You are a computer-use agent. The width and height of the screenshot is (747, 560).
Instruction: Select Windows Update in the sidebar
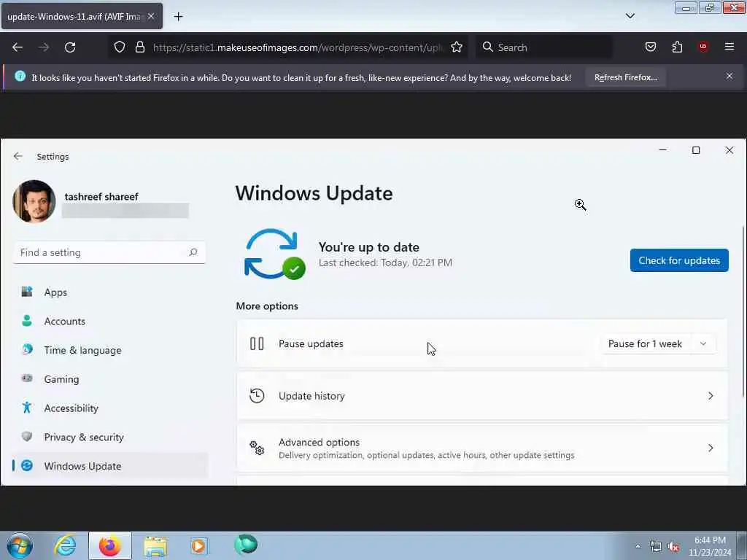109,466
